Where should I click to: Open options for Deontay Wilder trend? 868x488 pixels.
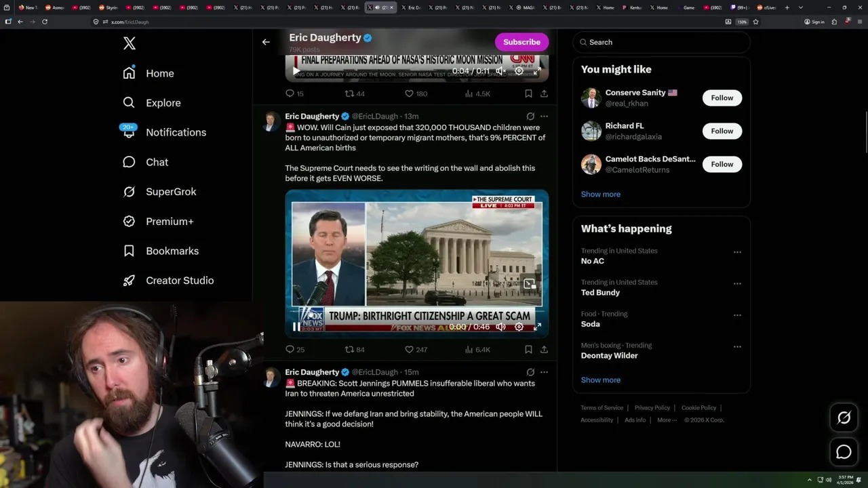tap(737, 346)
